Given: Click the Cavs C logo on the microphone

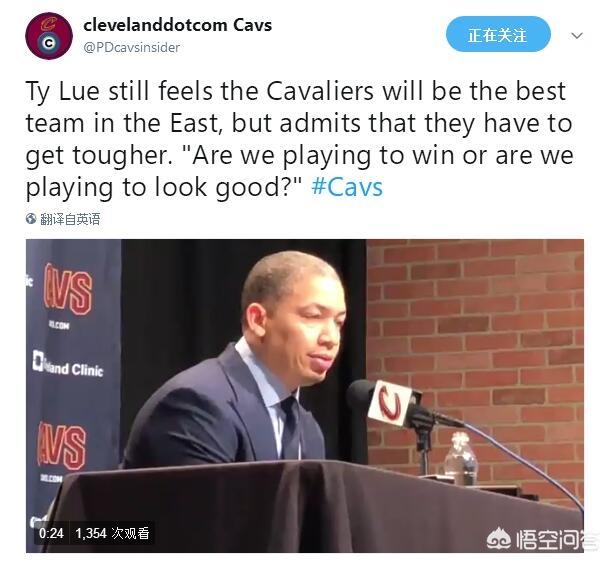Looking at the screenshot, I should 391,405.
